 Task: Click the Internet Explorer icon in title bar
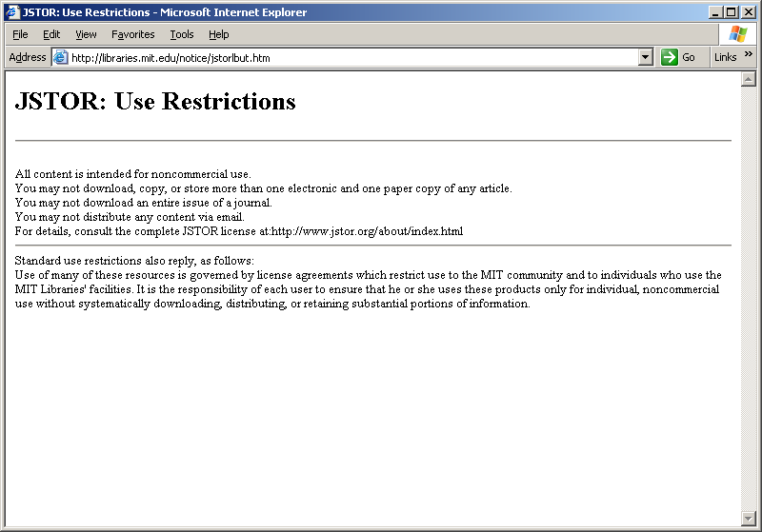click(11, 12)
